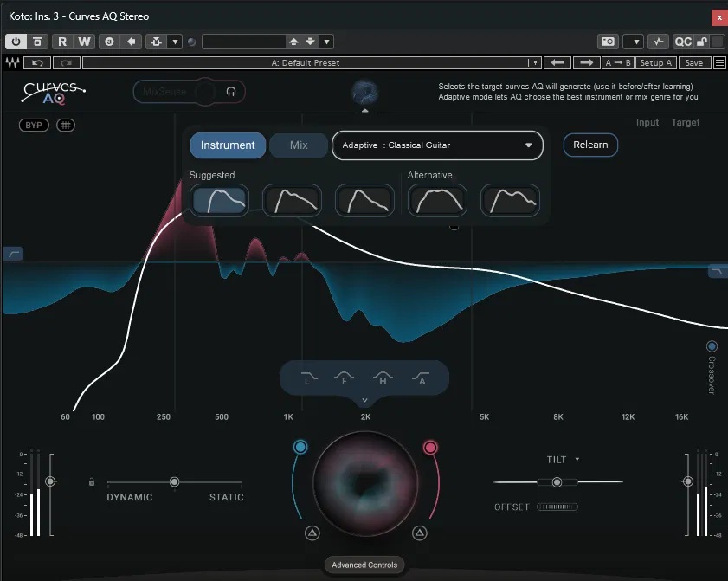The width and height of the screenshot is (728, 581).
Task: Click the Waves logo icon
Action: tap(12, 62)
